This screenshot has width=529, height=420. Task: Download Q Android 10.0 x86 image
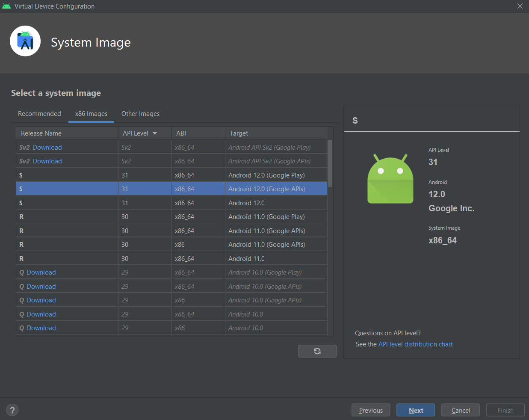click(x=41, y=328)
